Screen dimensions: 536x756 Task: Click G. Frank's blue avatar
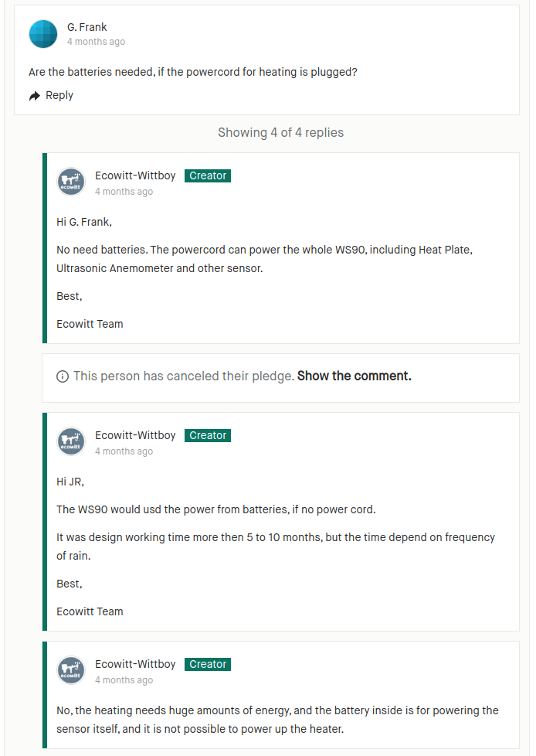[x=43, y=34]
